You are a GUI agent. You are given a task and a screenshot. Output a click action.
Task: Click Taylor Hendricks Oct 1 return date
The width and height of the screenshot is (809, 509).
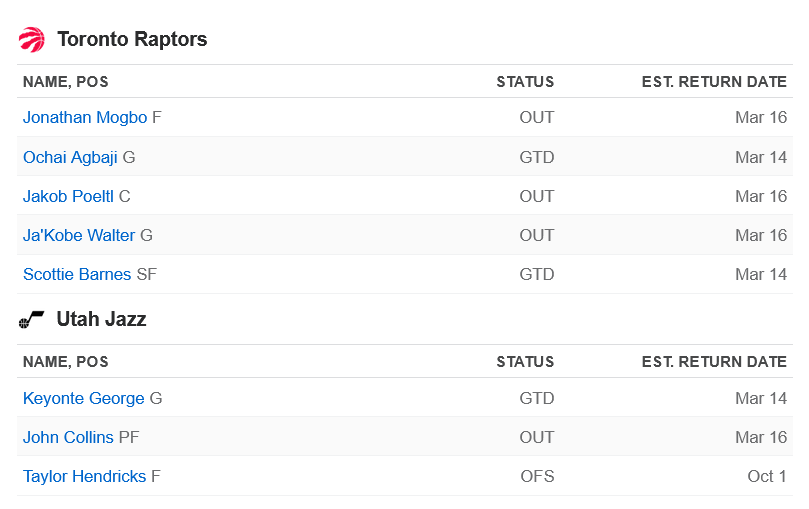pyautogui.click(x=767, y=477)
